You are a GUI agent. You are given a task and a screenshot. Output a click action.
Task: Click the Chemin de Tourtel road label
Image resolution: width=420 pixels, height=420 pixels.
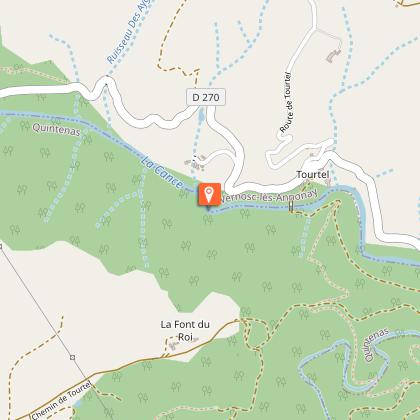tap(61, 400)
